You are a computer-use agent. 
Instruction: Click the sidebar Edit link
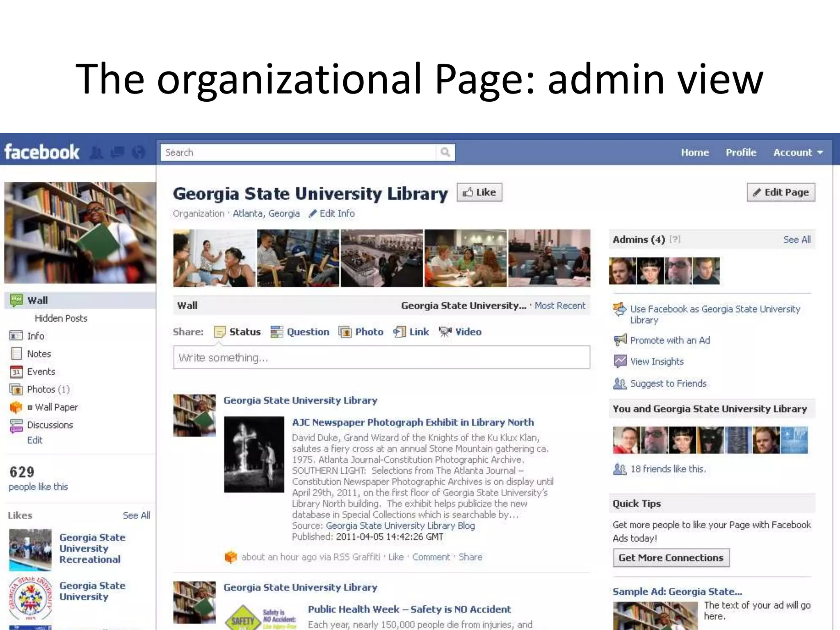coord(35,440)
